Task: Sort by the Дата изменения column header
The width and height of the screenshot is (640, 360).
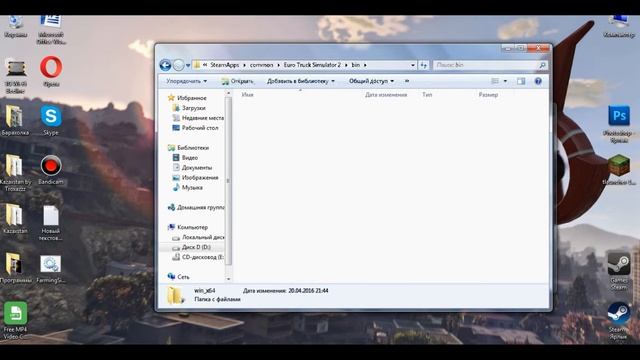Action: 386,95
